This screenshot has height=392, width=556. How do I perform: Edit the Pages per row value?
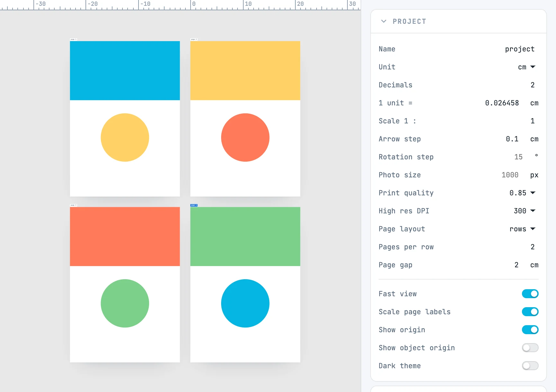click(532, 247)
